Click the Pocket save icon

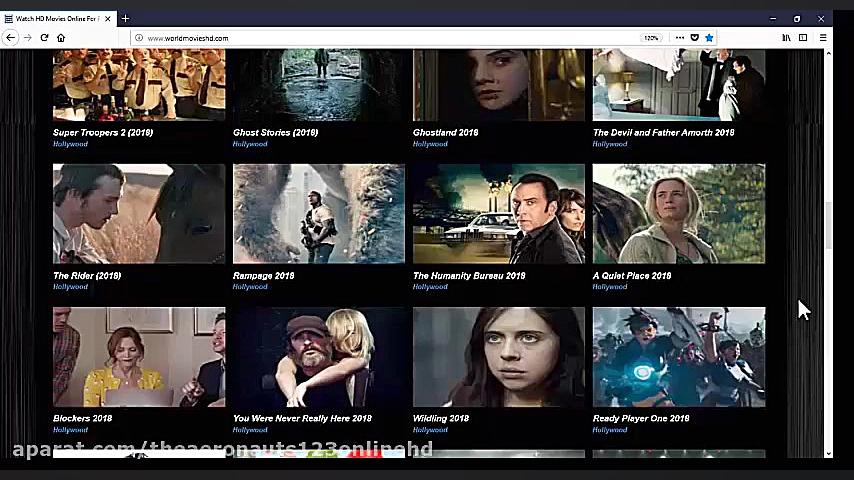[694, 38]
